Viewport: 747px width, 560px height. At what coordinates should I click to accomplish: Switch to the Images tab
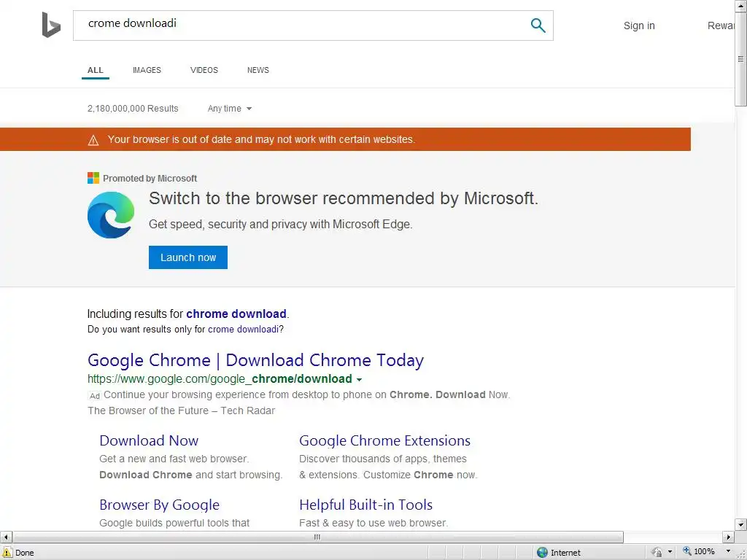[x=147, y=70]
